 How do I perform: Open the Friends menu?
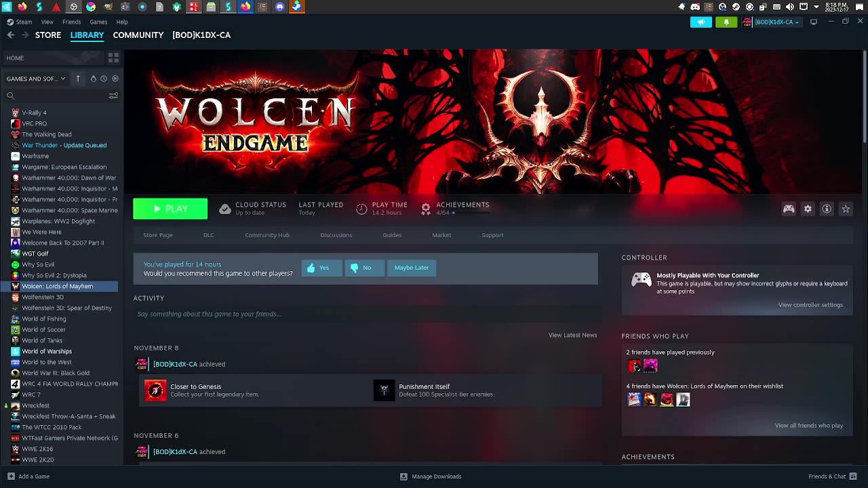71,22
